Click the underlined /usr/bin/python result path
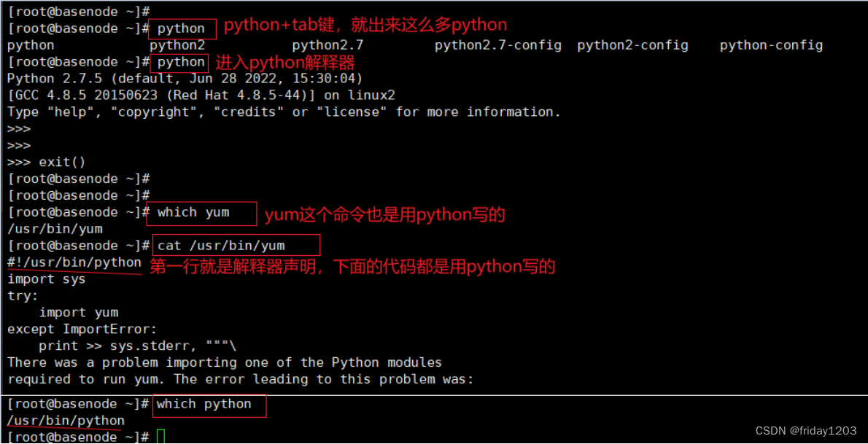Image resolution: width=868 pixels, height=444 pixels. (64, 420)
